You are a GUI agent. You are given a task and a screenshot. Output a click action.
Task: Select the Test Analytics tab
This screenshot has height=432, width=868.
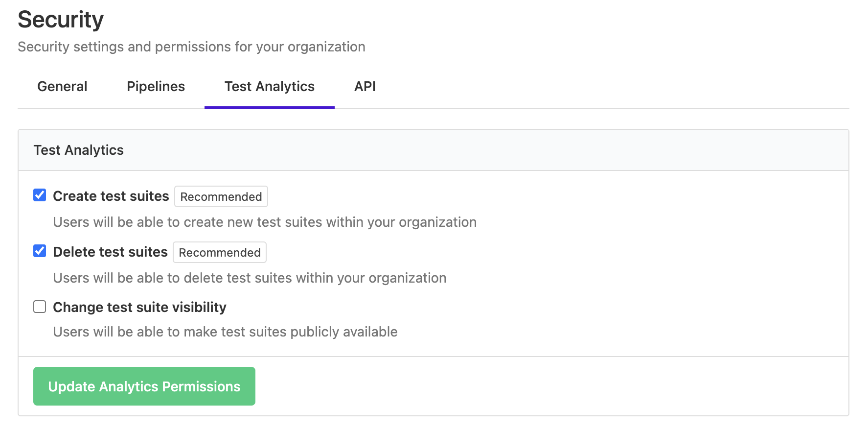[x=270, y=87]
